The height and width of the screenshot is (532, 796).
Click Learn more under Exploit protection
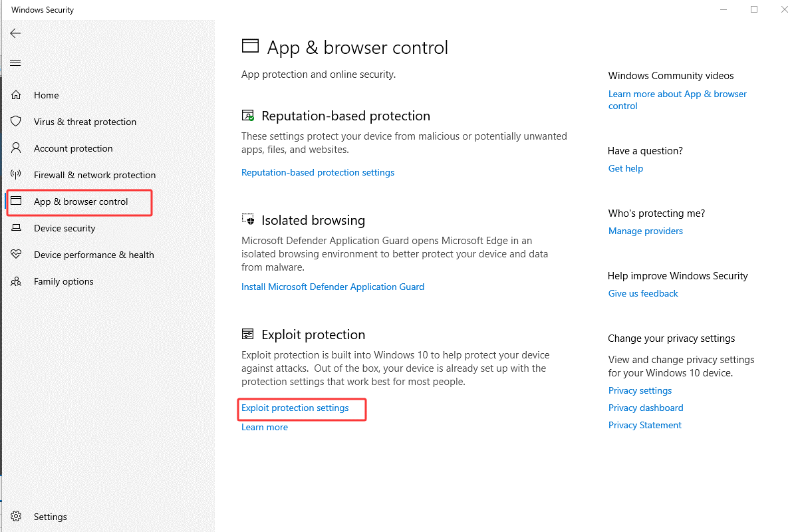click(x=264, y=427)
